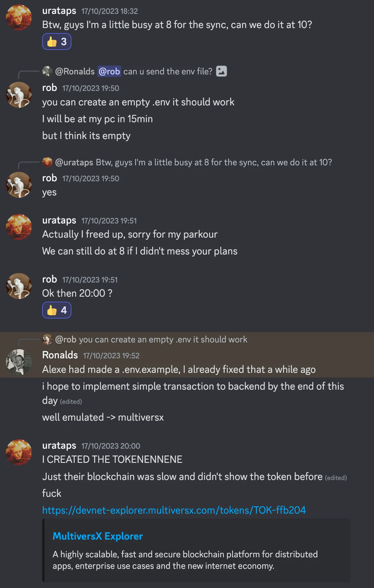
Task: Toggle thumbs-up reaction with count 3
Action: (x=57, y=42)
